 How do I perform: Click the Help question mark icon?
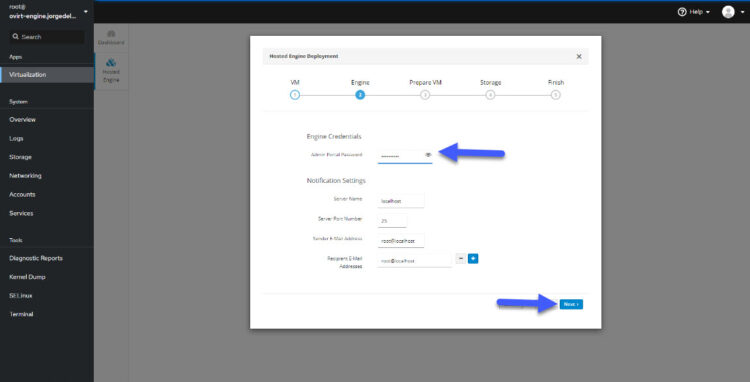682,12
